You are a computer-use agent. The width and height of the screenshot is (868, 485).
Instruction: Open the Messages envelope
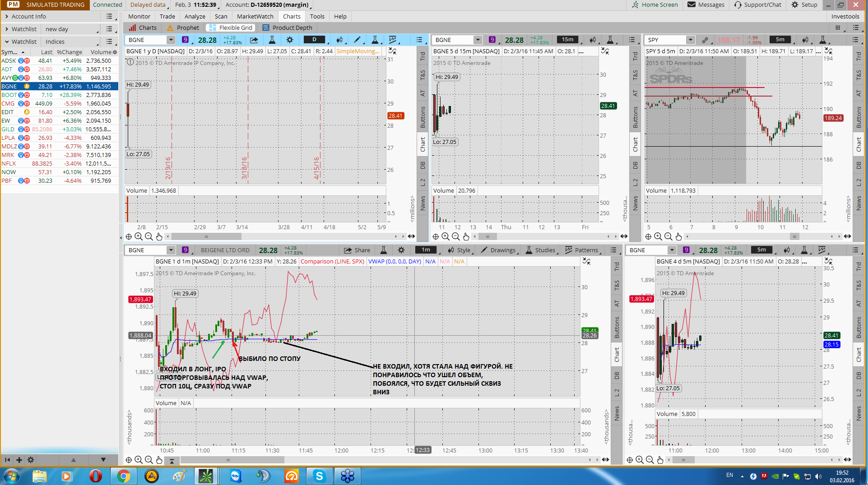(x=706, y=5)
